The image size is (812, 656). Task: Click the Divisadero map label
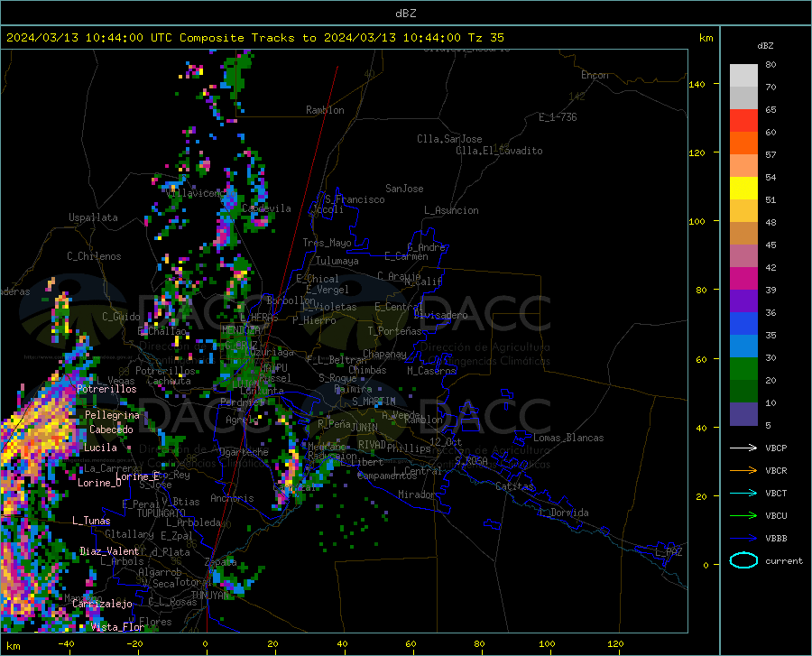[440, 315]
